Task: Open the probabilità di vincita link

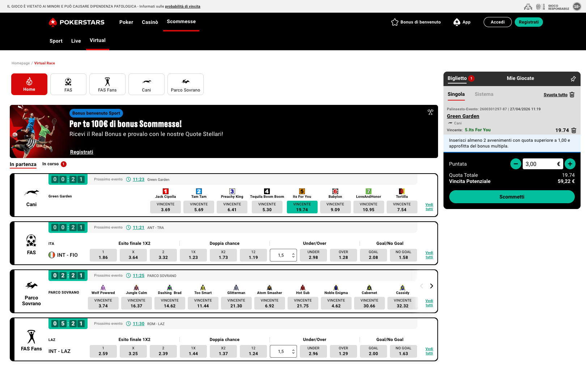Action: tap(183, 7)
